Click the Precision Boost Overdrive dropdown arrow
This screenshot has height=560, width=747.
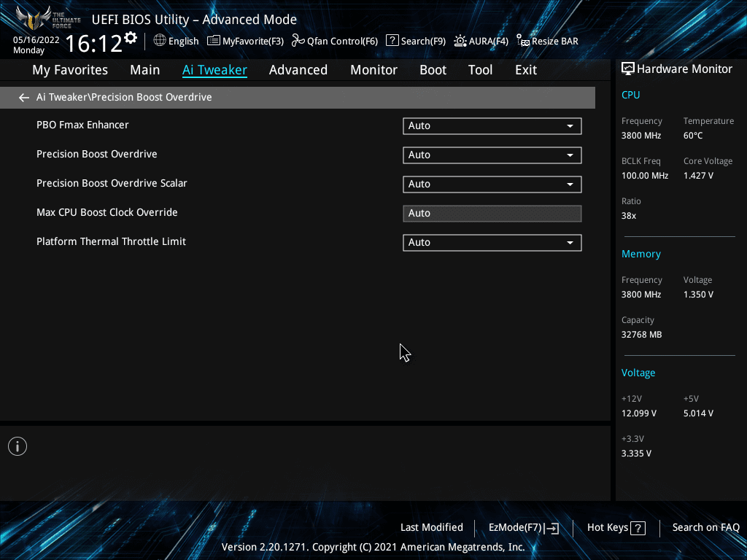(x=570, y=155)
